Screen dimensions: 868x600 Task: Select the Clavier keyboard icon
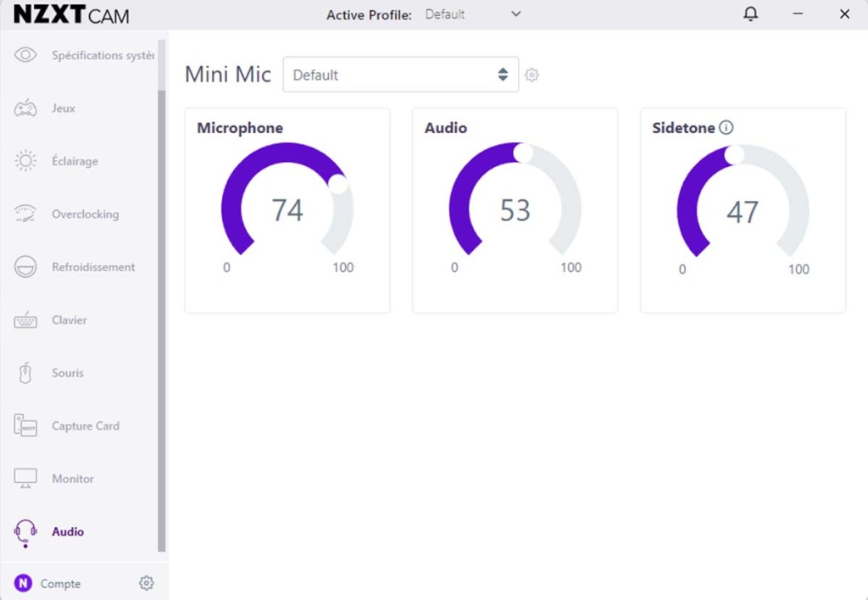(x=25, y=320)
